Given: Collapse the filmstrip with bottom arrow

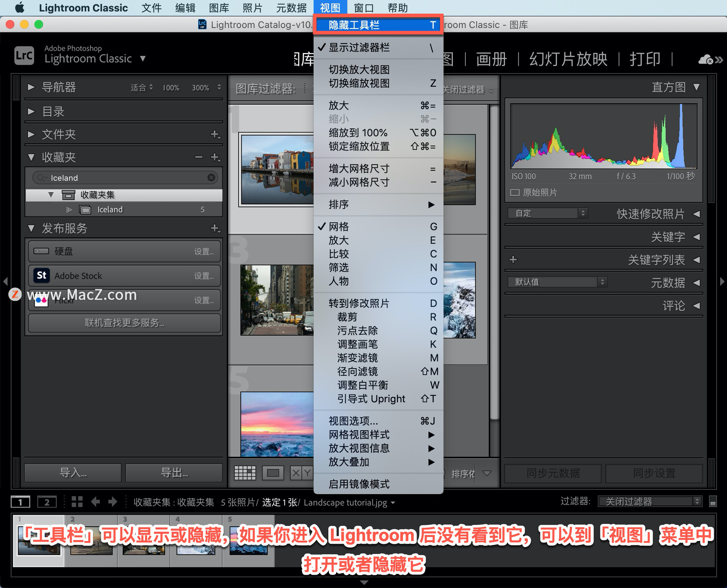Looking at the screenshot, I should 363,583.
